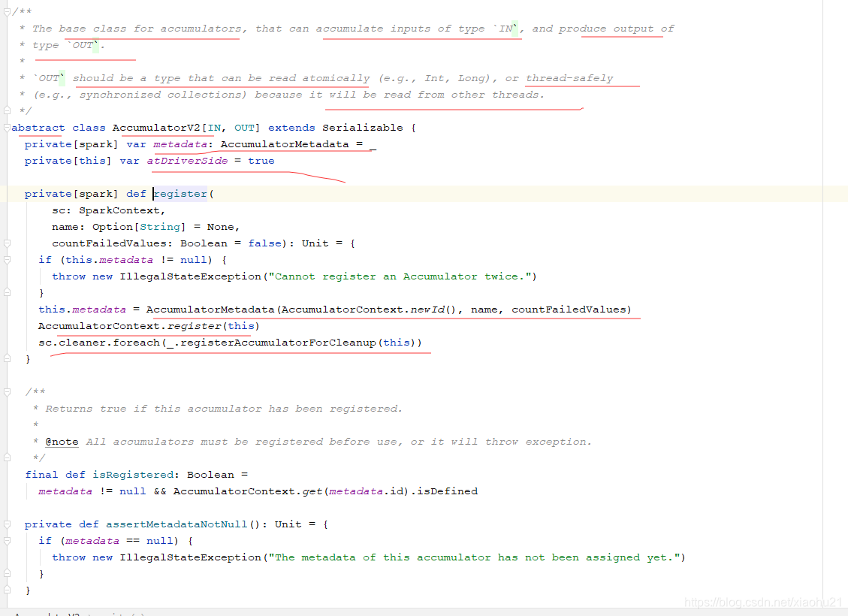Click the get method in AccumulatorContext.get
The width and height of the screenshot is (848, 616).
[x=312, y=491]
